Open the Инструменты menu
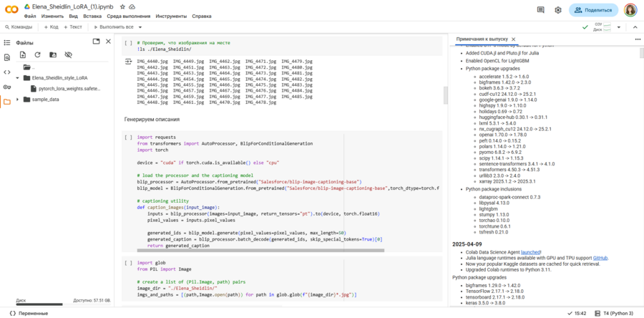The height and width of the screenshot is (318, 644). click(171, 16)
